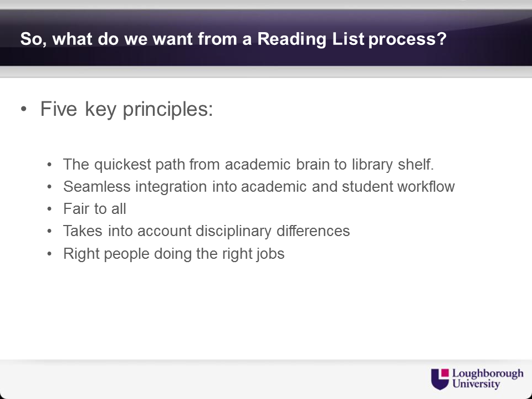Click the bullet marker before "Five key principles"
Screen dimensions: 532x399
pyautogui.click(x=23, y=110)
